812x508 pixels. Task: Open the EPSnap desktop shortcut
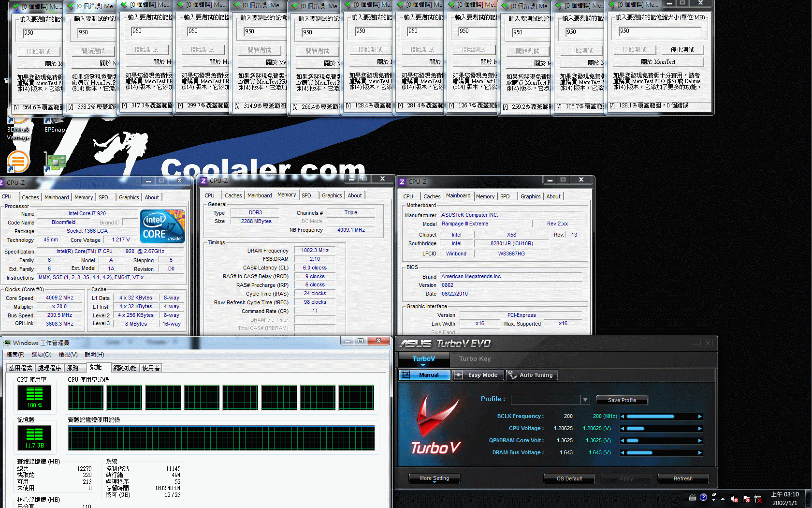tap(54, 125)
